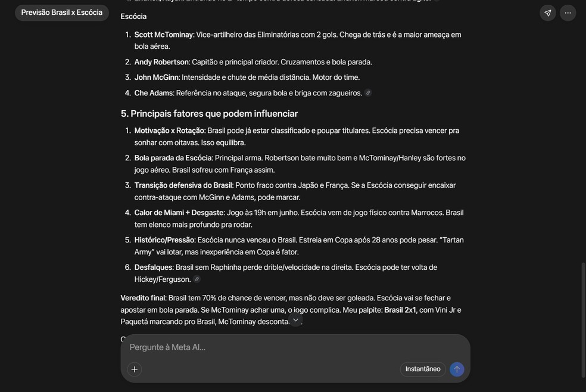The height and width of the screenshot is (392, 586).
Task: Open Previsão Brasil x Escócia chat title
Action: 62,13
